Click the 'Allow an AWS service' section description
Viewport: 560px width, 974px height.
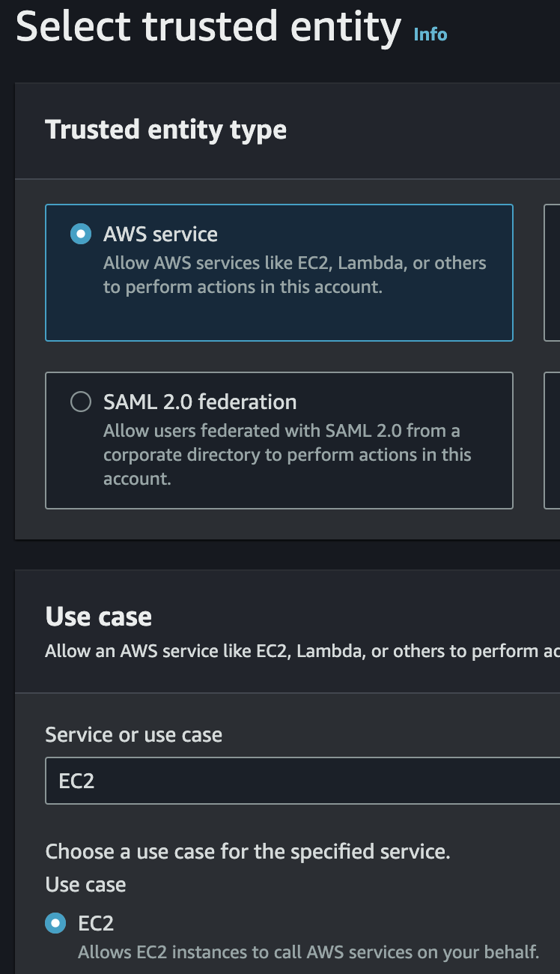click(299, 650)
